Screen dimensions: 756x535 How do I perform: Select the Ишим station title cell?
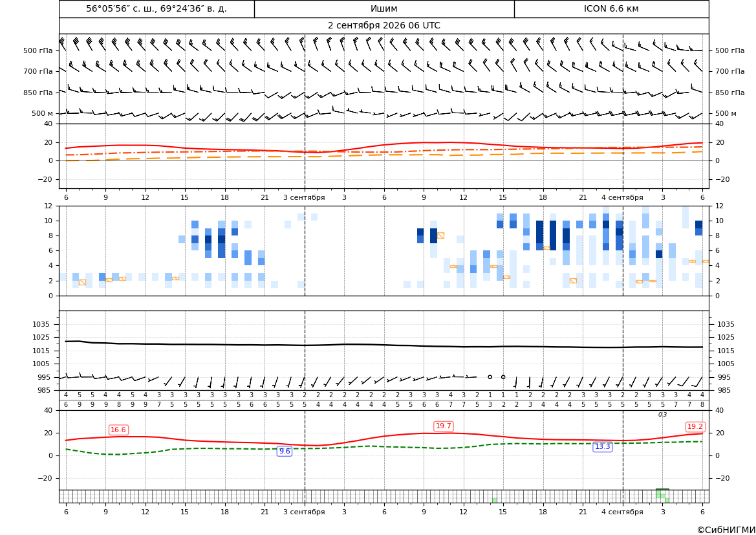coord(384,8)
